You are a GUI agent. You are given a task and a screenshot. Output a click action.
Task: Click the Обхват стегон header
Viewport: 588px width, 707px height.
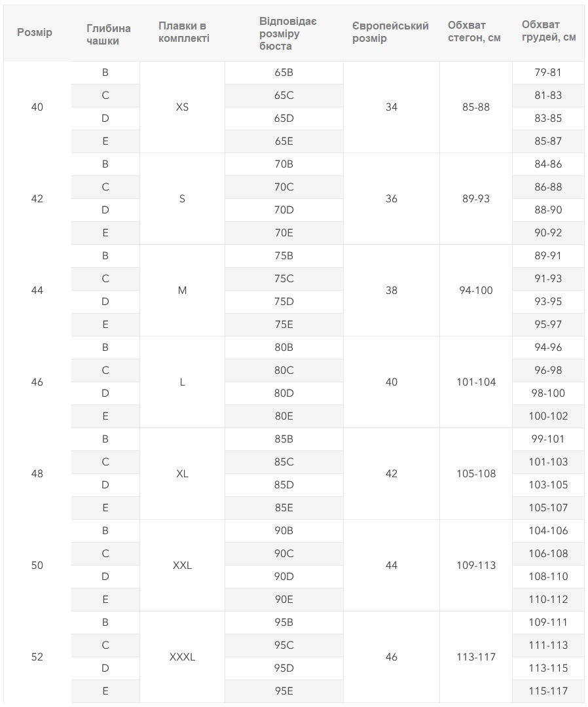(x=474, y=31)
